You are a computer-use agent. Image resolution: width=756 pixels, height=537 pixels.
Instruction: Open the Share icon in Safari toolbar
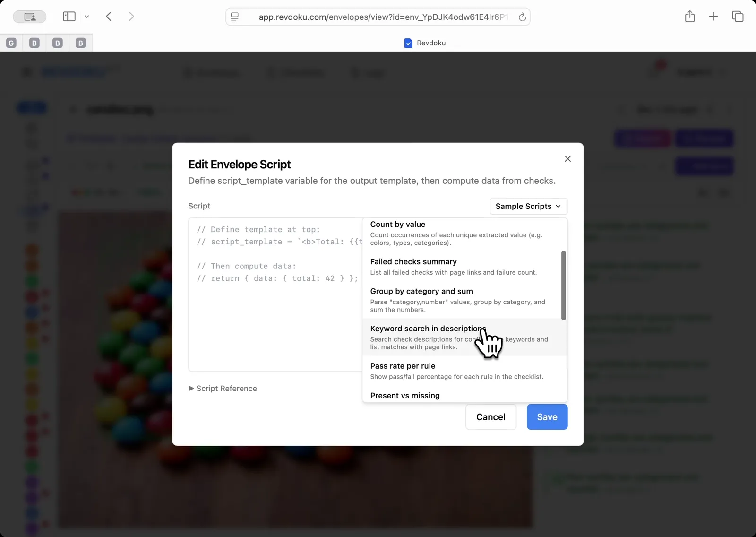689,17
